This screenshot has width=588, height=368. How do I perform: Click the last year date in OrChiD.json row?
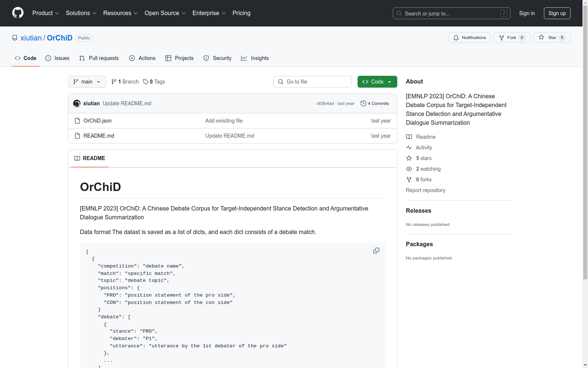click(381, 121)
